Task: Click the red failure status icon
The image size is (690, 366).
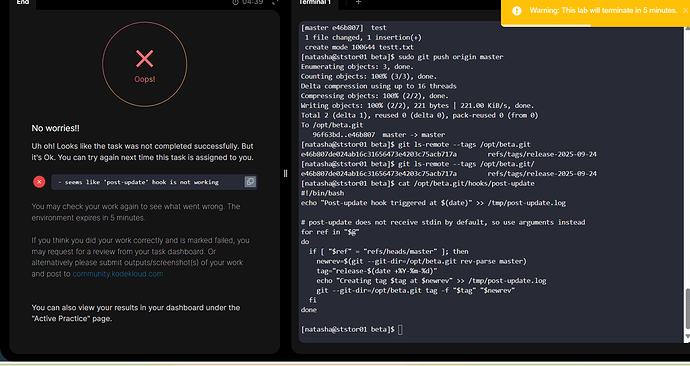Action: click(x=39, y=182)
